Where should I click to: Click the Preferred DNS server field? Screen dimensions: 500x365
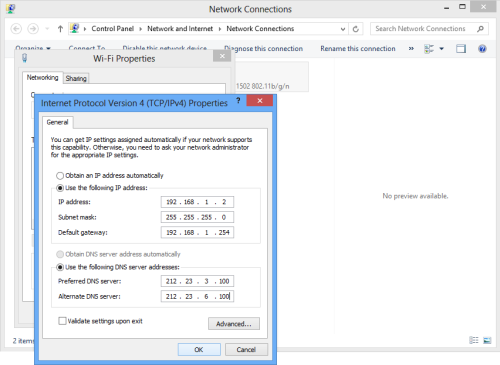click(197, 281)
